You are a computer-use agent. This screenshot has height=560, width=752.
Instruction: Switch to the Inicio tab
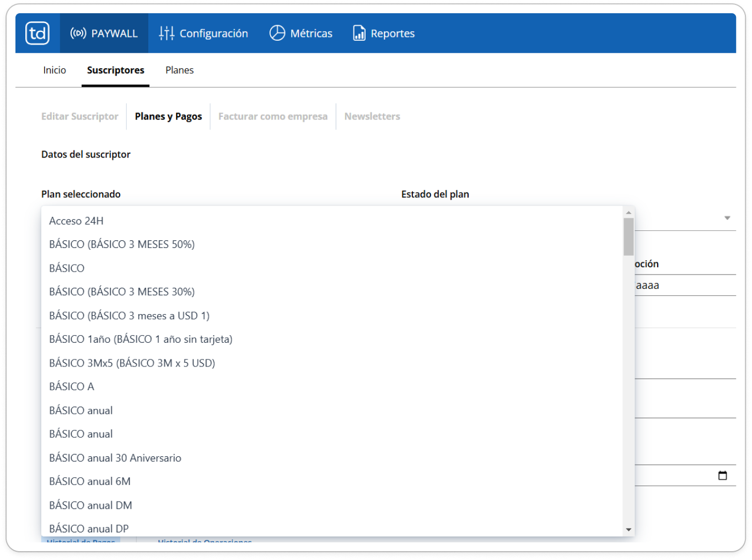click(x=55, y=70)
